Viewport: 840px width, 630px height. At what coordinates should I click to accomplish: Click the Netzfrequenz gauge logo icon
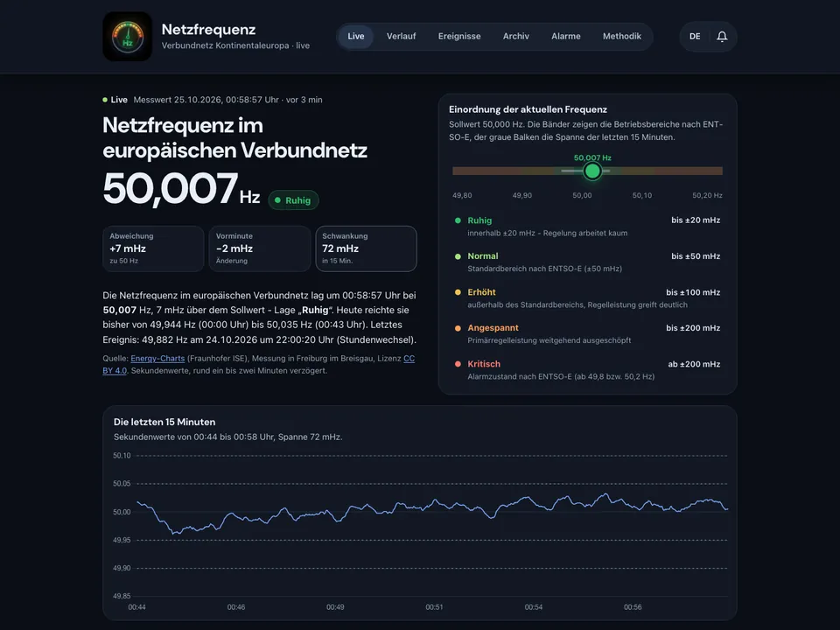coord(127,37)
